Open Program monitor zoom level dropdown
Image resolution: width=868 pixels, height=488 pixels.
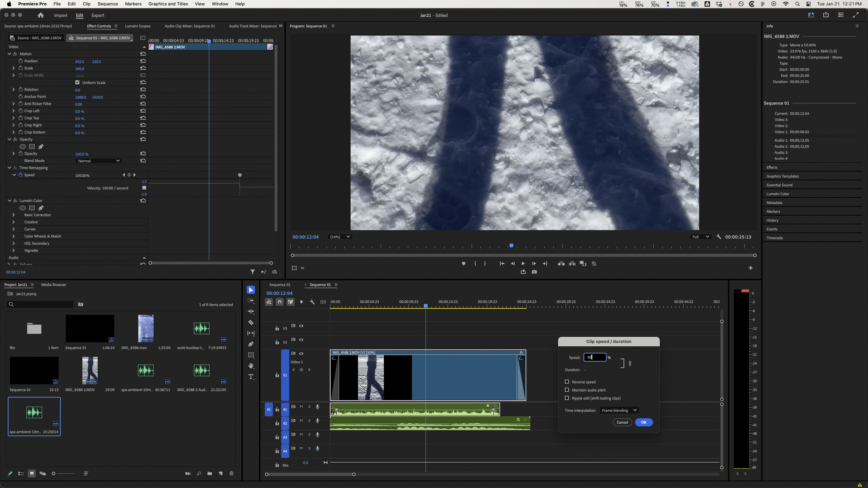(x=339, y=237)
